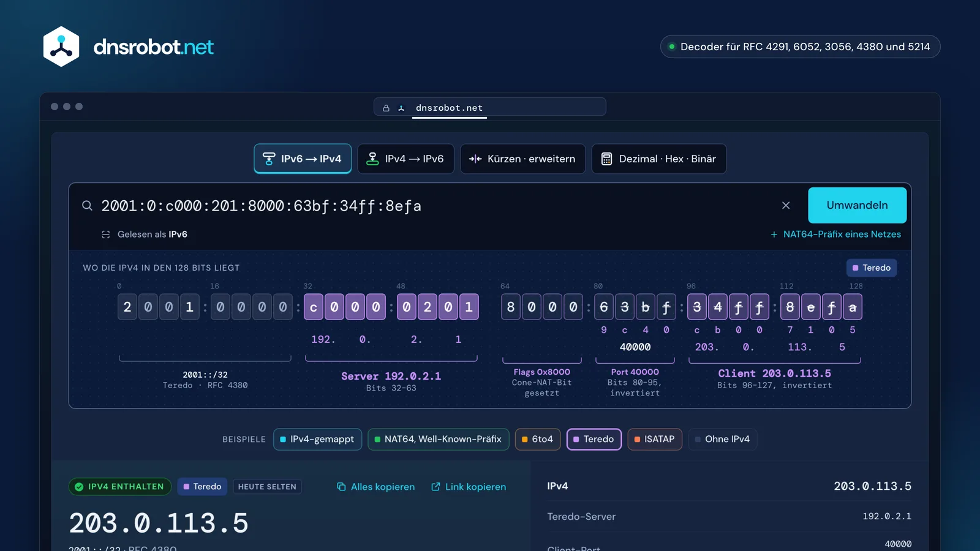Open the Kürzen · erweitern tab
980x551 pixels.
(522, 159)
